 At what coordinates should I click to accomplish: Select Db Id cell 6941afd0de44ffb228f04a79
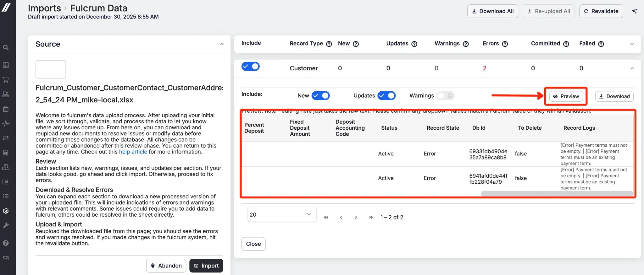tap(488, 179)
